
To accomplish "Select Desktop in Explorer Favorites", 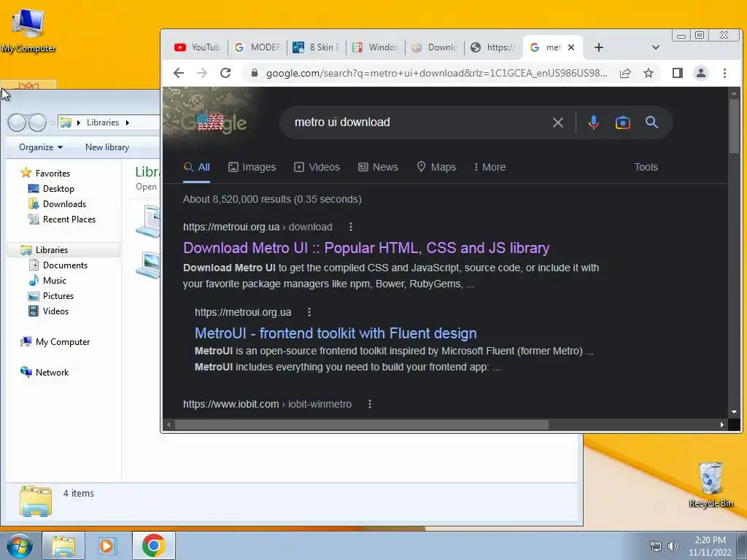I will (x=58, y=189).
